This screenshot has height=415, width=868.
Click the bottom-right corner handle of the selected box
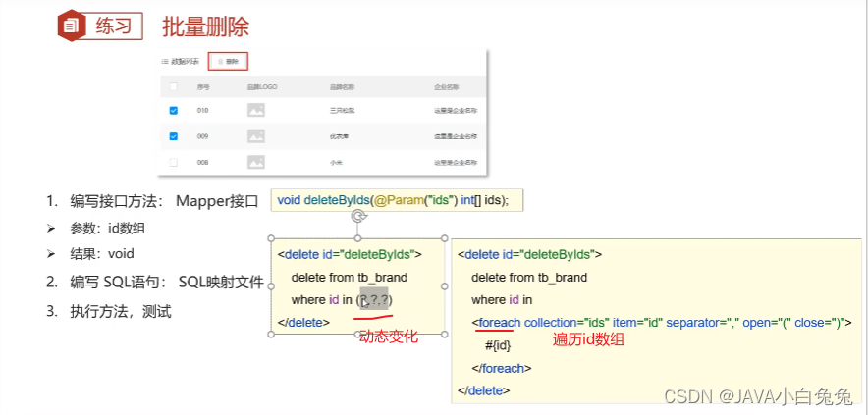point(445,335)
